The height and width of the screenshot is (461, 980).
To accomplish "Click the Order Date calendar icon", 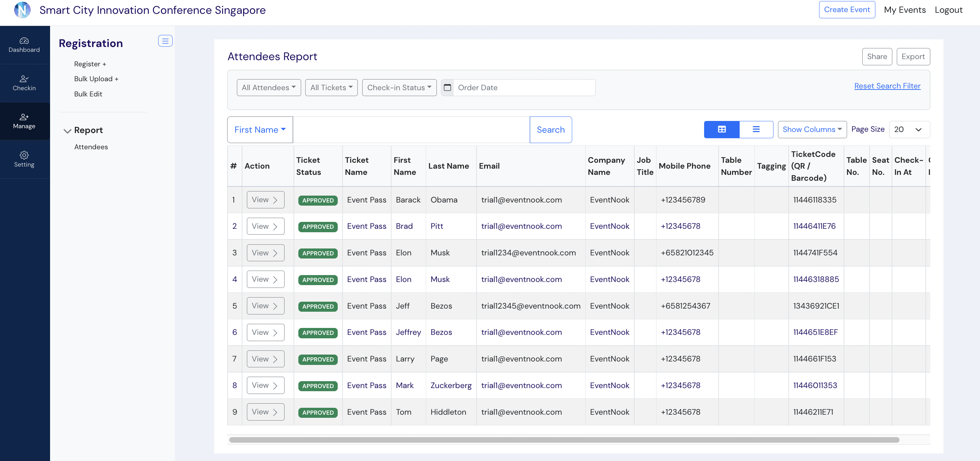I will 448,87.
